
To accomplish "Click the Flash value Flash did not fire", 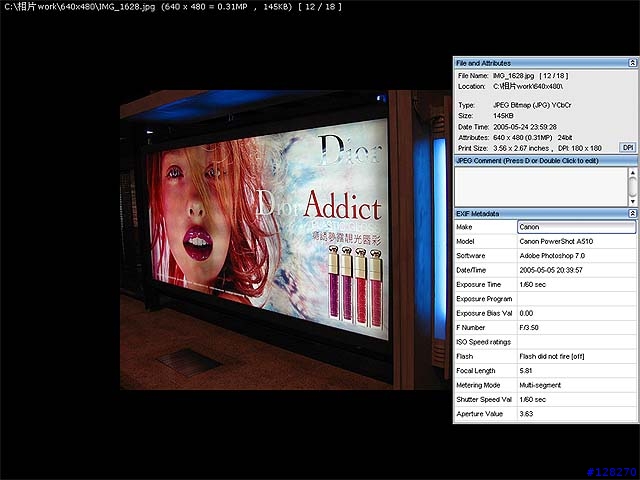I will 551,356.
